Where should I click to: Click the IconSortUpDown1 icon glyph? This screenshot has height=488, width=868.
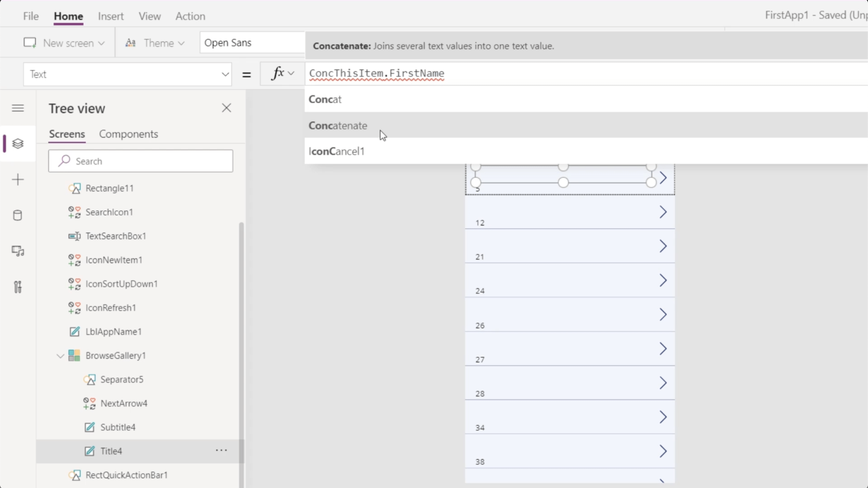point(74,284)
